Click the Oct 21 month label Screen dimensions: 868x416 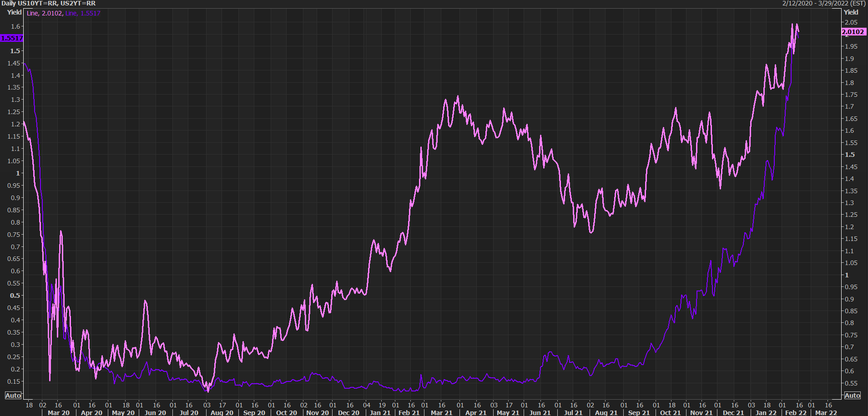[x=671, y=413]
